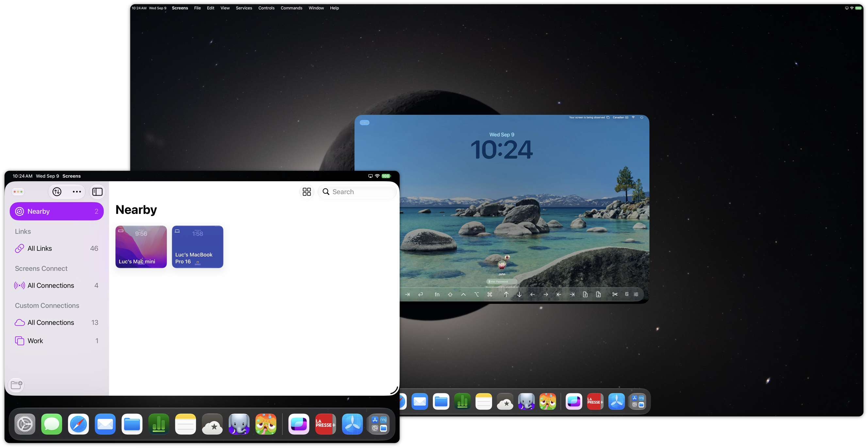Viewport: 868px width, 448px height.
Task: Open the Screens menu in the top menu bar
Action: click(x=180, y=8)
